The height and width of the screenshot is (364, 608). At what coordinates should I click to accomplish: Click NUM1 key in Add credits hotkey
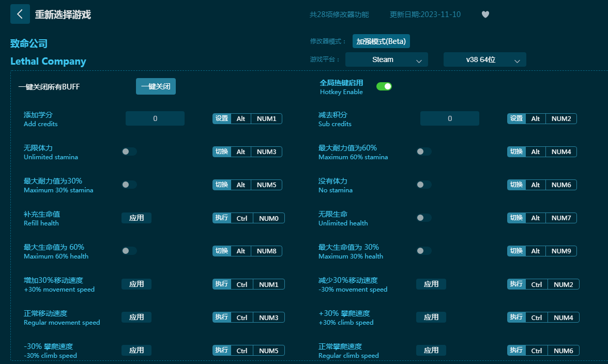point(266,118)
